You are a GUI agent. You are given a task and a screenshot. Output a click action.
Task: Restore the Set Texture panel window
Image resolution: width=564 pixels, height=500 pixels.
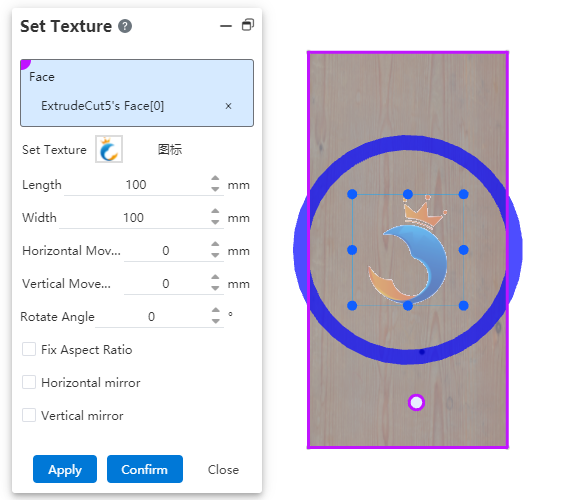tap(247, 25)
